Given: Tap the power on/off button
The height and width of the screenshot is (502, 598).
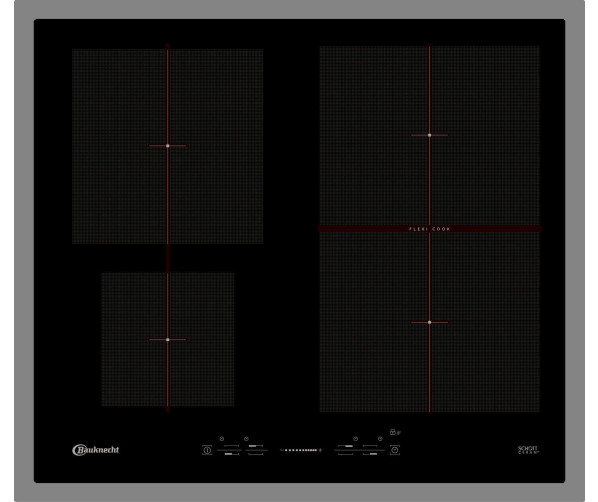Looking at the screenshot, I should (x=207, y=450).
